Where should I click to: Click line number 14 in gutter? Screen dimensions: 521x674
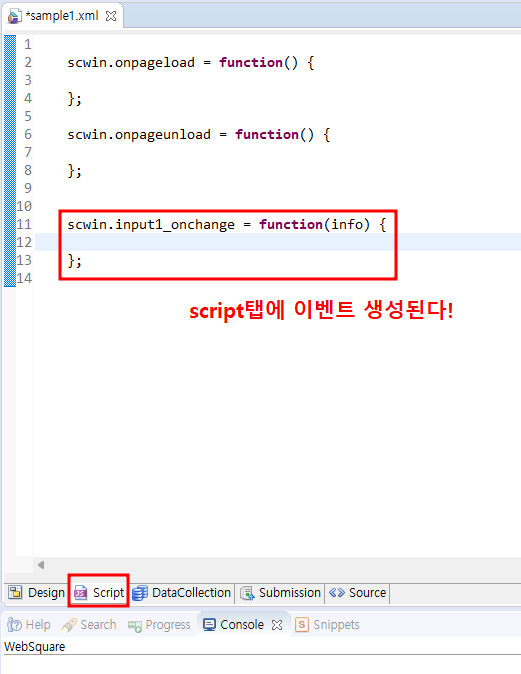pos(24,278)
